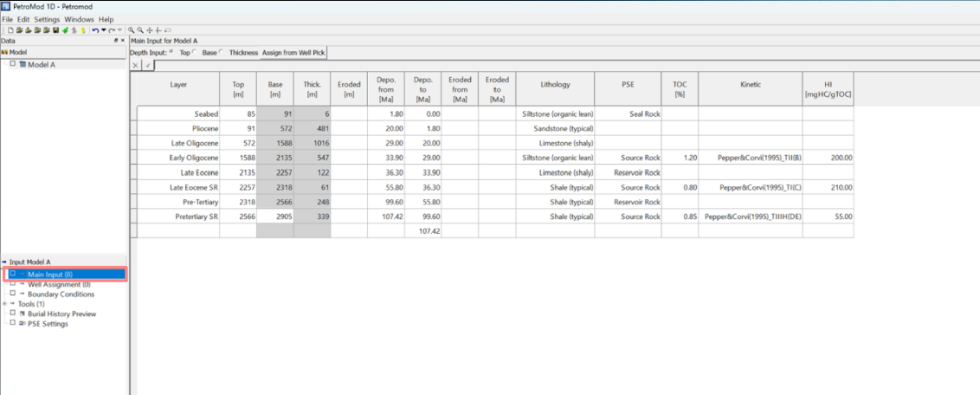The width and height of the screenshot is (980, 395).
Task: Click the small rectangle tool after crosshair
Action: (167, 30)
